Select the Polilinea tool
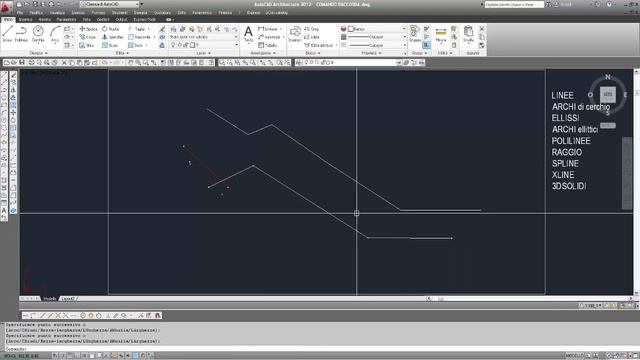 [21, 34]
